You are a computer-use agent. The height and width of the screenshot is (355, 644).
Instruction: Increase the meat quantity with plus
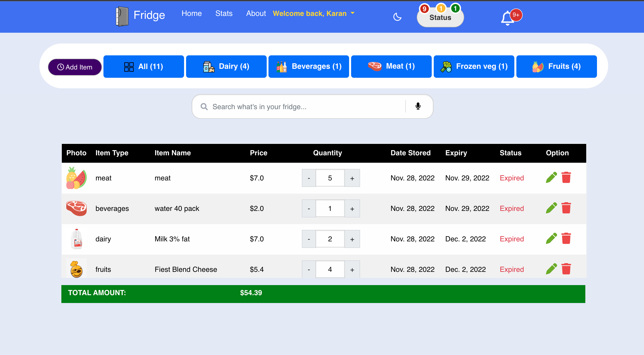(x=352, y=178)
